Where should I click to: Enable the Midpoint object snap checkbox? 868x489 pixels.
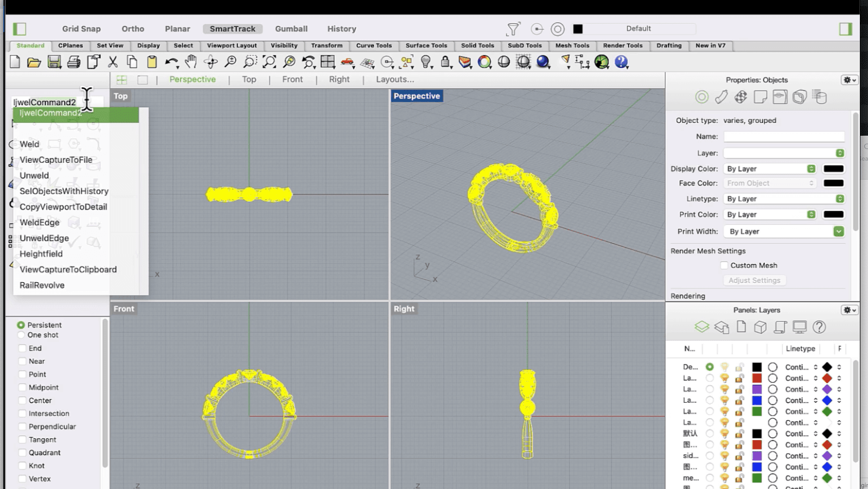point(22,388)
